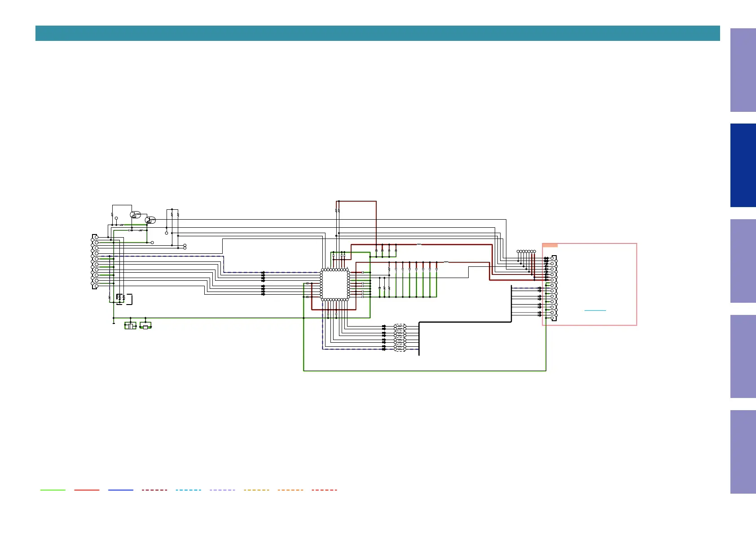Select the central square IC chip symbol
Screen dimensions: 756x535
pos(335,284)
